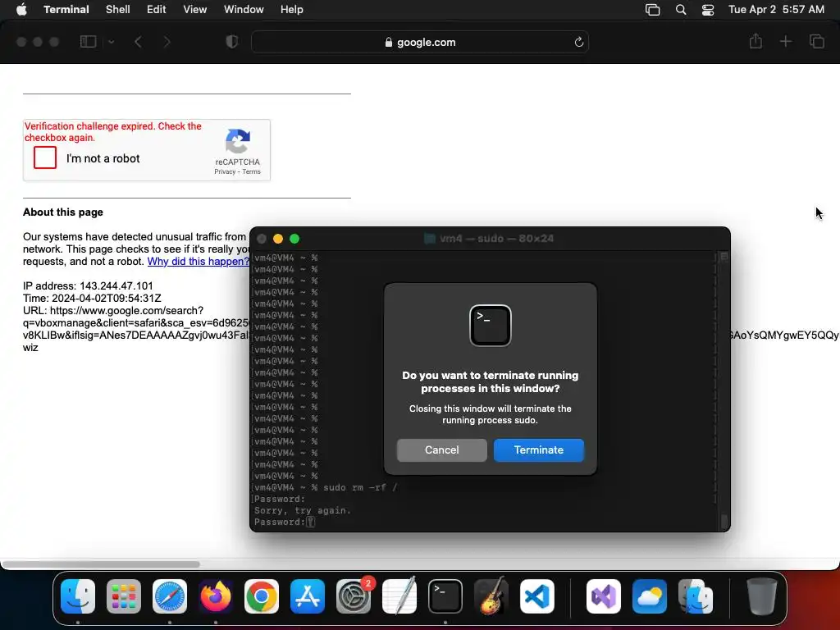Open reCAPTCHA Terms link
This screenshot has height=630, width=840.
(x=251, y=172)
